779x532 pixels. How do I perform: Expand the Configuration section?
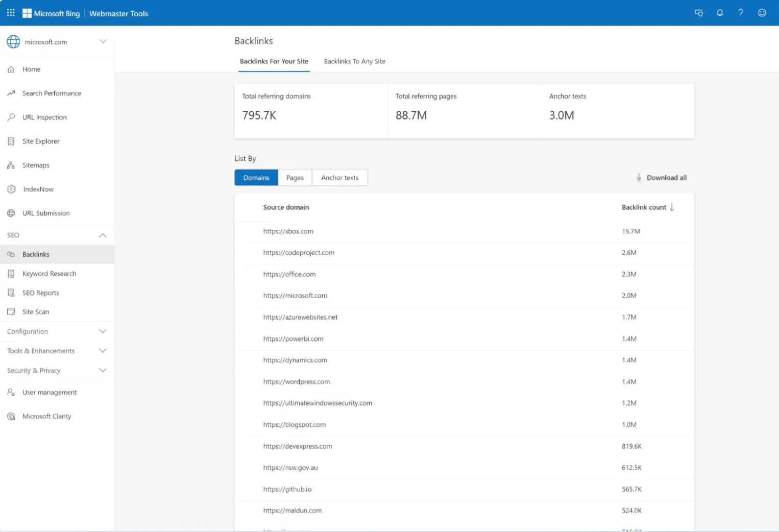(57, 331)
